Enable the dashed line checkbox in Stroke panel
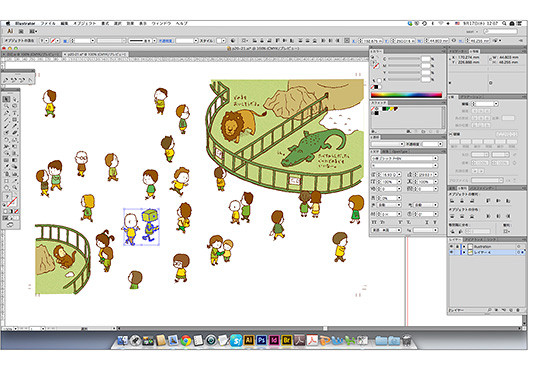546x365 pixels. click(x=451, y=134)
